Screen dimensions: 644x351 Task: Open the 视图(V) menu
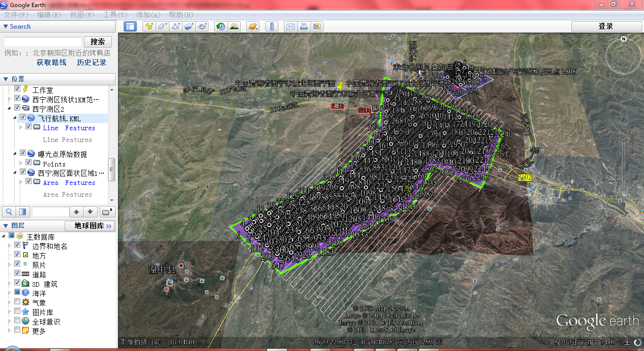(x=83, y=15)
